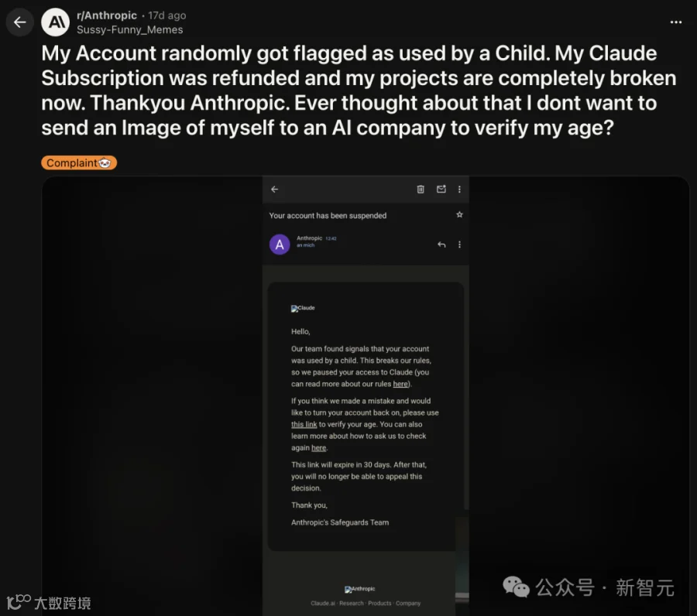Click the Claude.ai footer link
The height and width of the screenshot is (616, 697).
tap(323, 603)
